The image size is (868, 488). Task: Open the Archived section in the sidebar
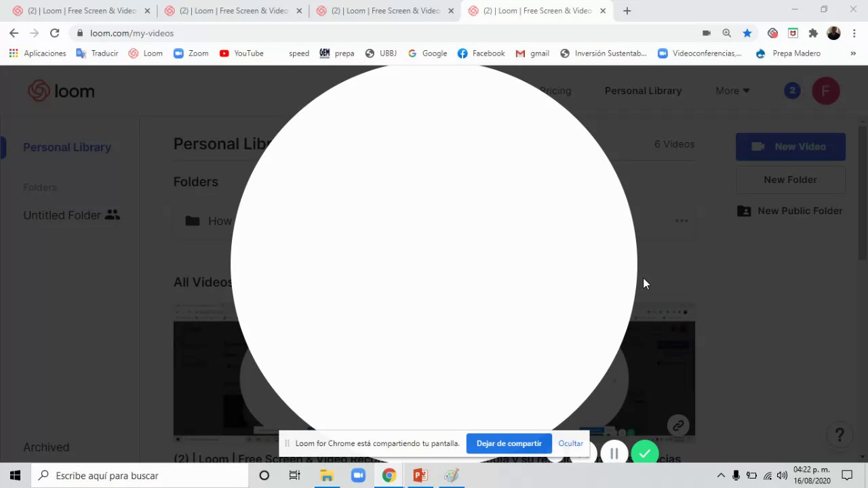point(46,447)
